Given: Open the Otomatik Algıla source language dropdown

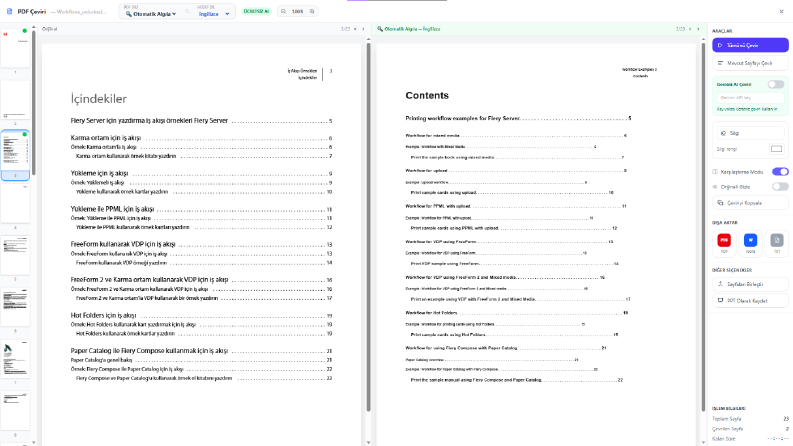Looking at the screenshot, I should pyautogui.click(x=151, y=14).
